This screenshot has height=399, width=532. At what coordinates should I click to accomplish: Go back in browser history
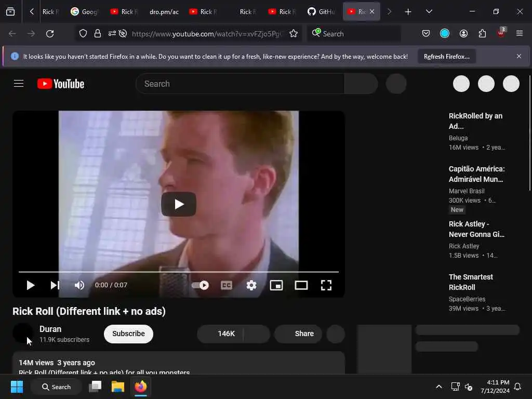coord(12,34)
